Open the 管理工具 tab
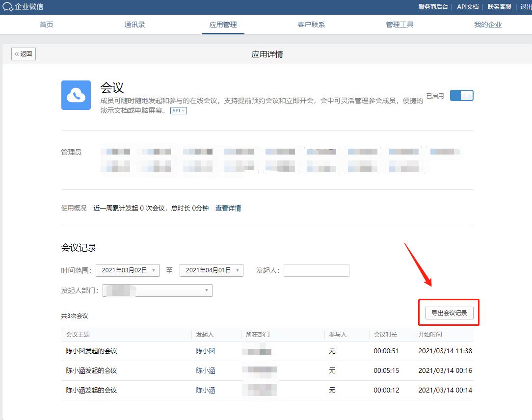 click(x=399, y=25)
